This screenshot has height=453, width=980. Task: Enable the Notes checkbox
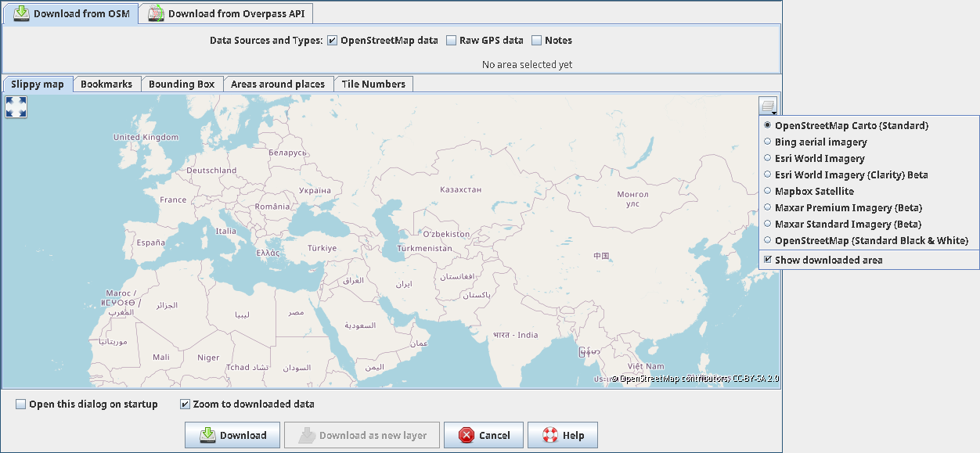click(x=537, y=41)
